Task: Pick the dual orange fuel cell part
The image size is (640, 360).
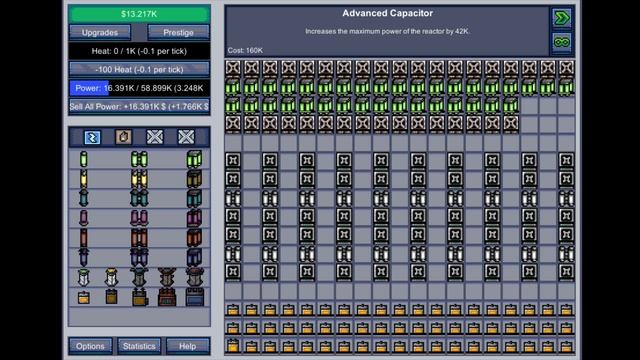Action: [x=139, y=238]
